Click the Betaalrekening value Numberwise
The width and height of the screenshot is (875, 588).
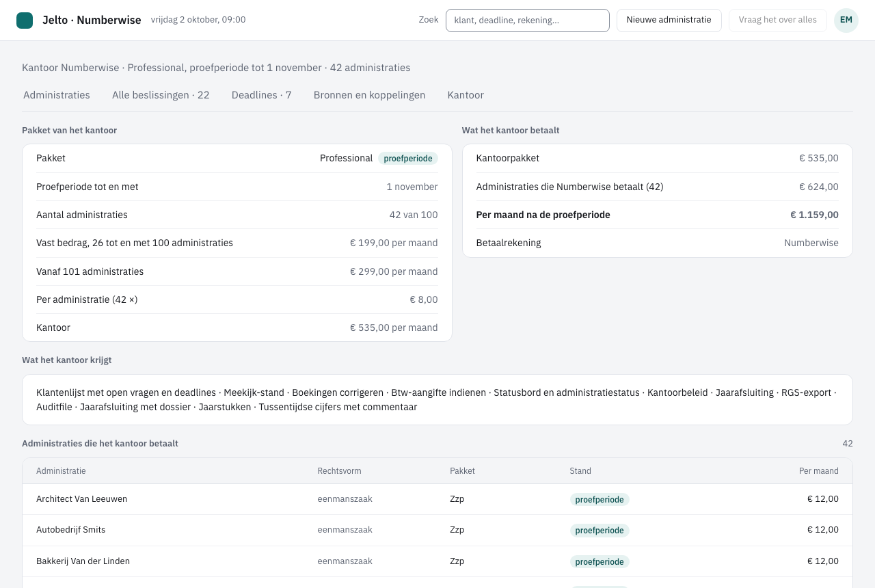pyautogui.click(x=811, y=243)
